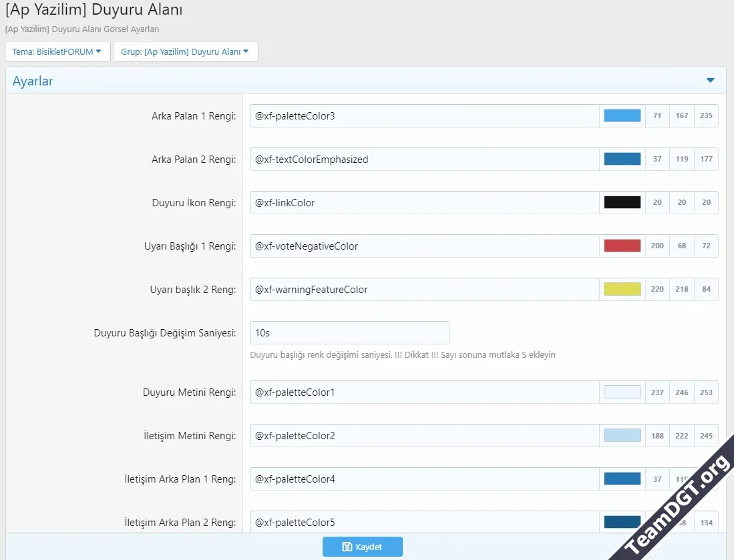Focus the @xf-textColorEmphasized input field

(x=424, y=160)
